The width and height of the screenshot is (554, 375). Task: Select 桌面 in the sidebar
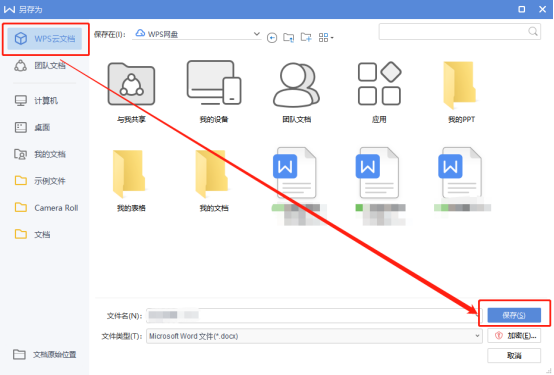(x=32, y=127)
